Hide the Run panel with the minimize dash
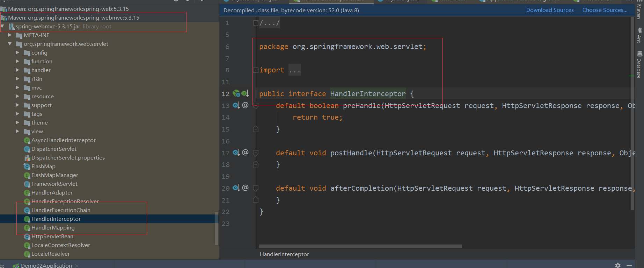This screenshot has width=644, height=268. (x=629, y=265)
